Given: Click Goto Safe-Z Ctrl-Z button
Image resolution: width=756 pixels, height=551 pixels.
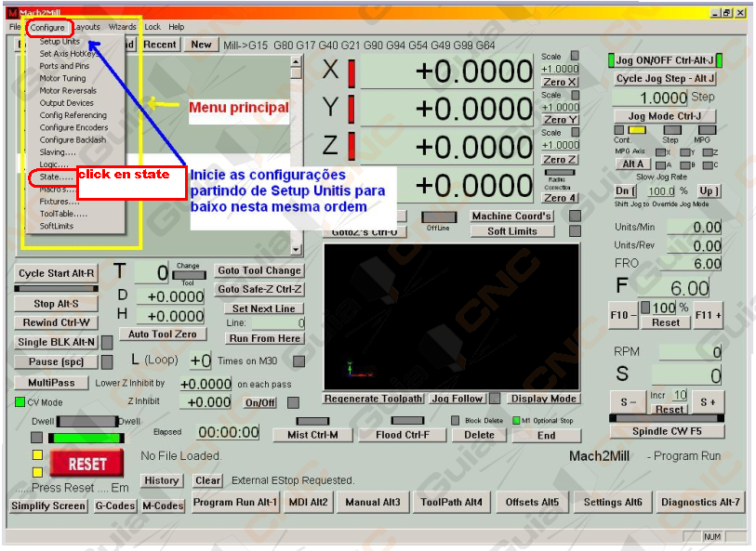Looking at the screenshot, I should click(x=259, y=289).
